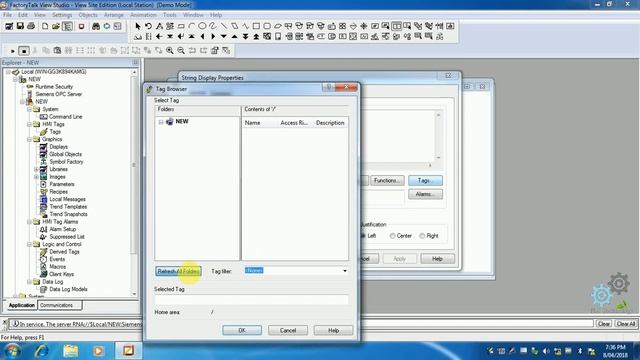
Task: Click the Print icon in main toolbar
Action: [x=31, y=26]
